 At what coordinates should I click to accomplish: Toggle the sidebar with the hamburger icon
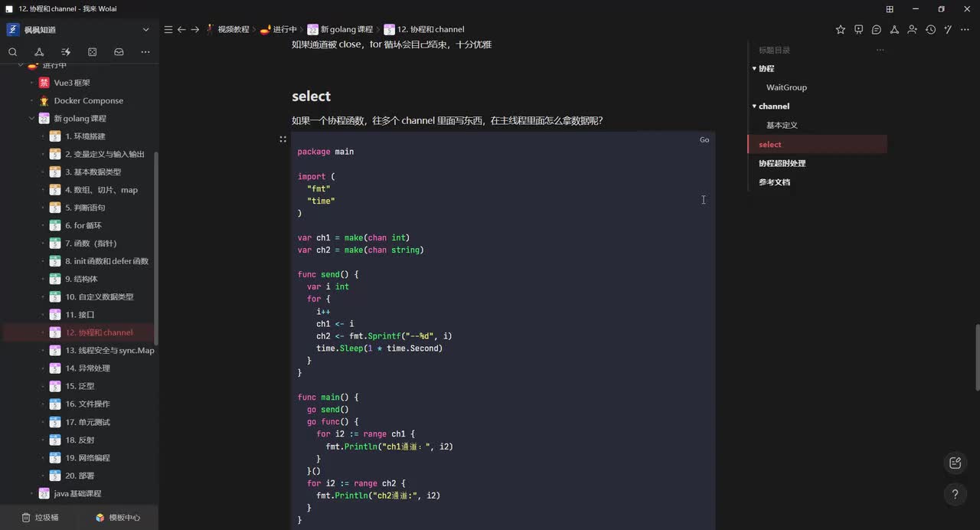pyautogui.click(x=168, y=29)
